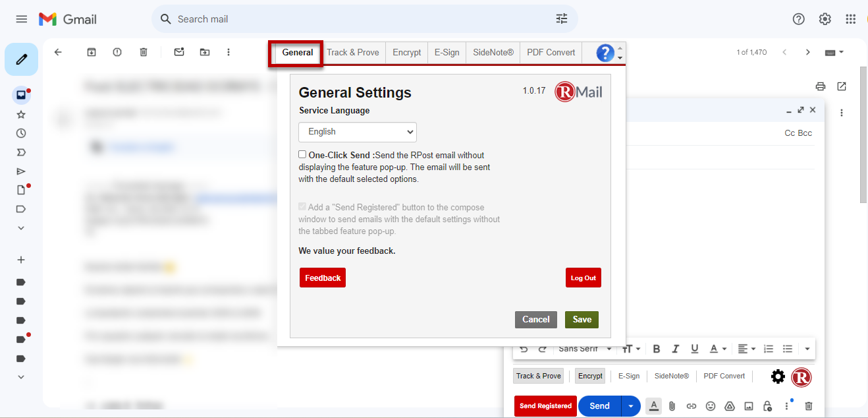Open the text color picker
Image resolution: width=868 pixels, height=418 pixels.
tap(718, 349)
